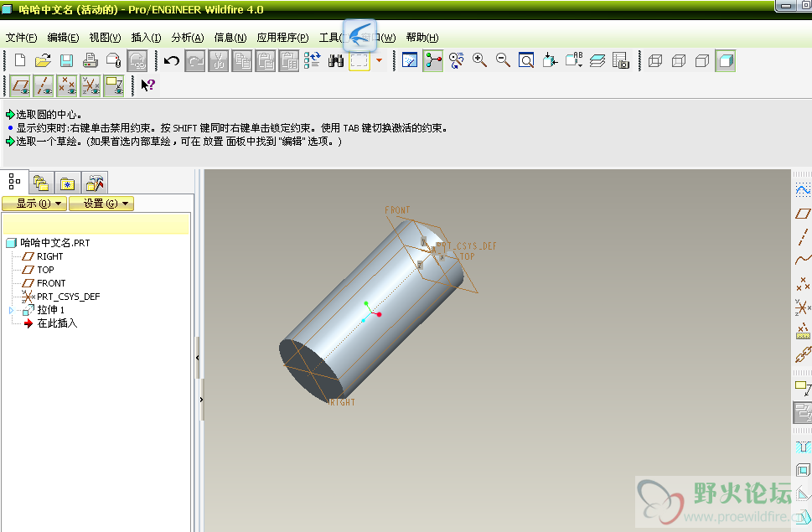The height and width of the screenshot is (532, 812).
Task: Switch to the connections tab
Action: pyautogui.click(x=95, y=183)
